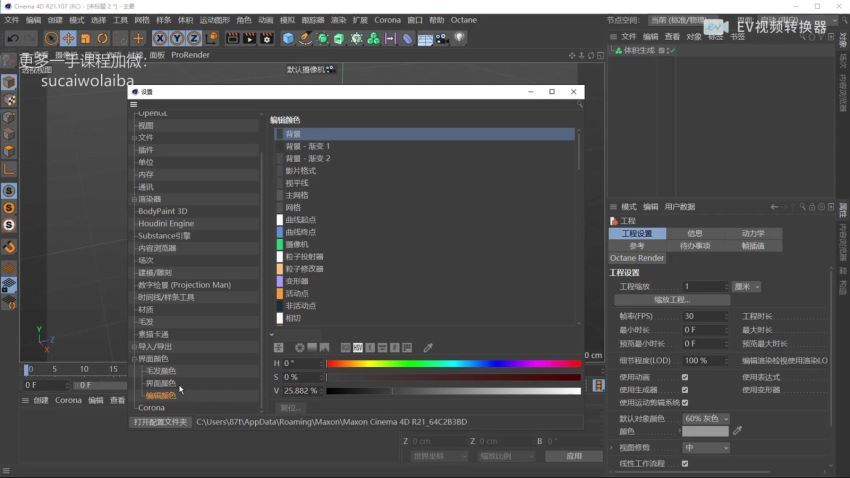Click the Value brightness slider

click(453, 390)
